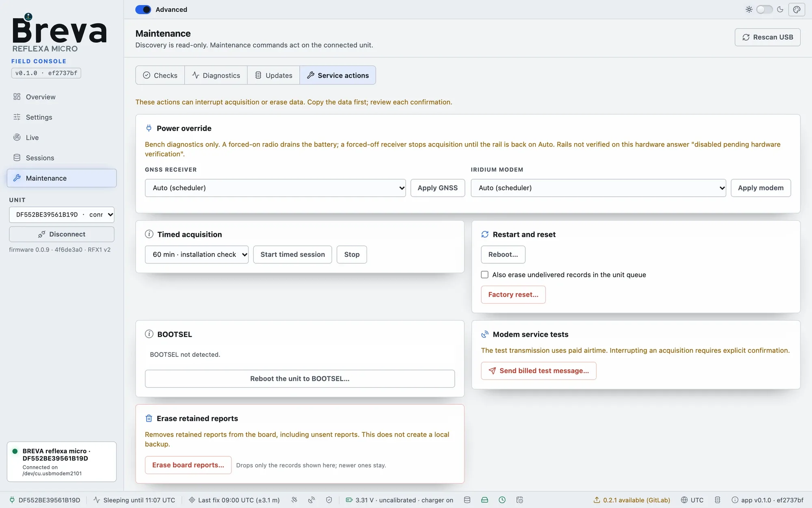Open Overview in the sidebar

pos(62,97)
